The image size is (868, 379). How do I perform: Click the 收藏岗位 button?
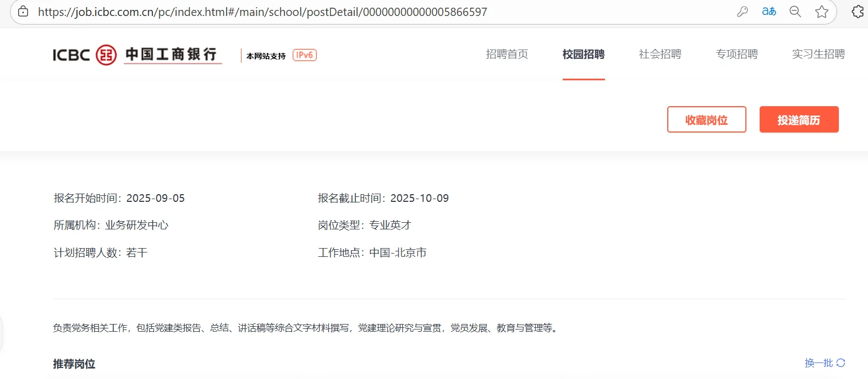707,119
